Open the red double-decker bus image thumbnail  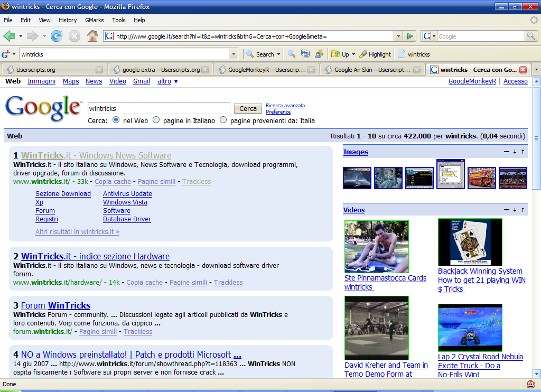[x=482, y=178]
